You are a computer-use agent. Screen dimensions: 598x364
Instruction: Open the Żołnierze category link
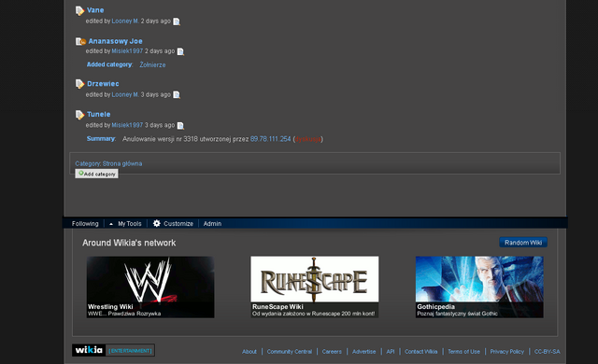point(152,64)
